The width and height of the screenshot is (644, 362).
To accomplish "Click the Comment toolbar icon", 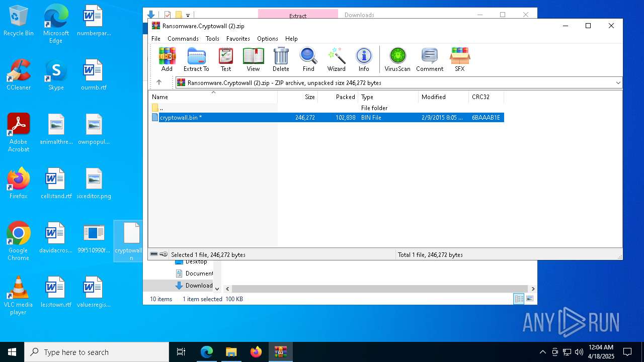I will (x=430, y=59).
